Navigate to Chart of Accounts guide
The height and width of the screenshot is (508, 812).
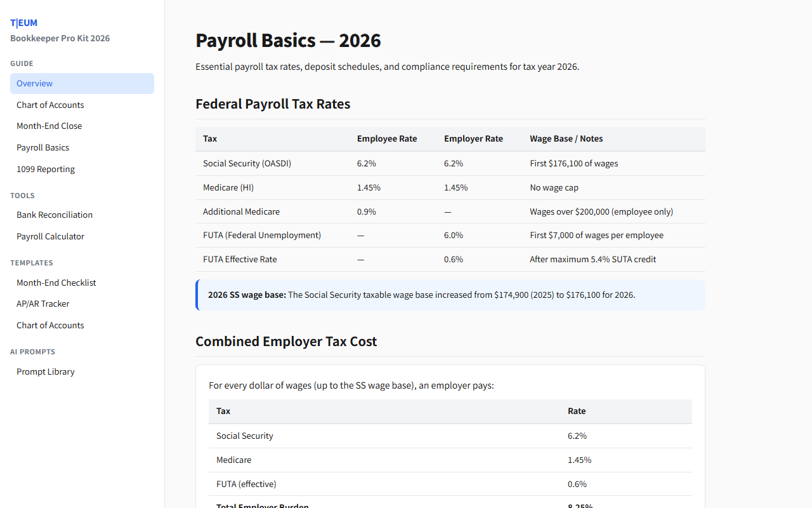[x=50, y=105]
